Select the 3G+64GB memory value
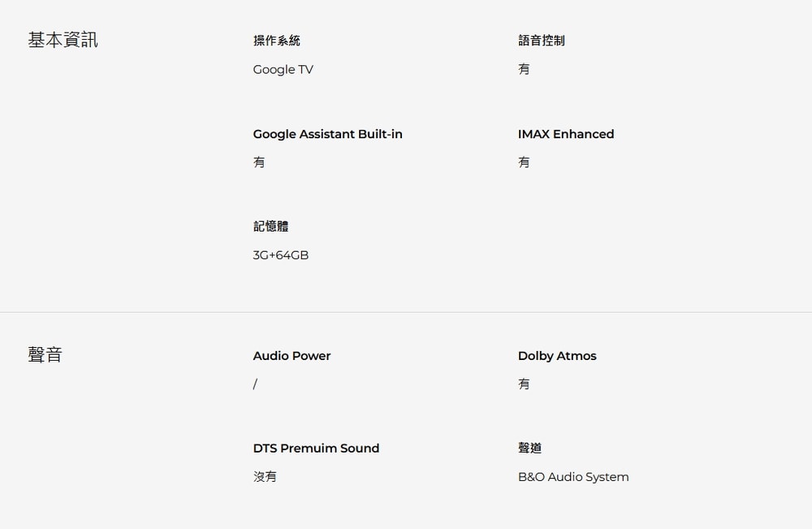The image size is (812, 529). [280, 255]
